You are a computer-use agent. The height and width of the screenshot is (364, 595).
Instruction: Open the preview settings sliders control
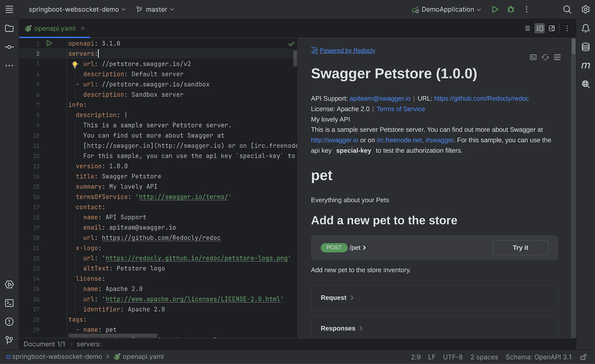[x=557, y=57]
